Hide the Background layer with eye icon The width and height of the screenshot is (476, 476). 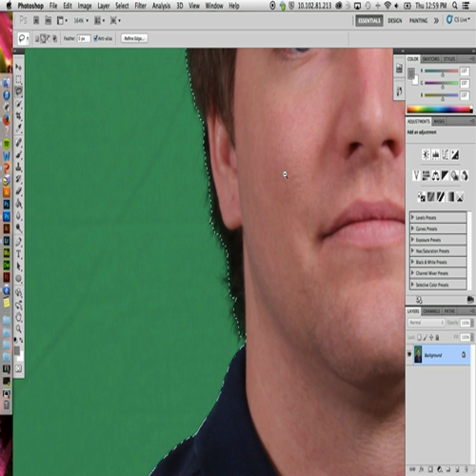(409, 354)
